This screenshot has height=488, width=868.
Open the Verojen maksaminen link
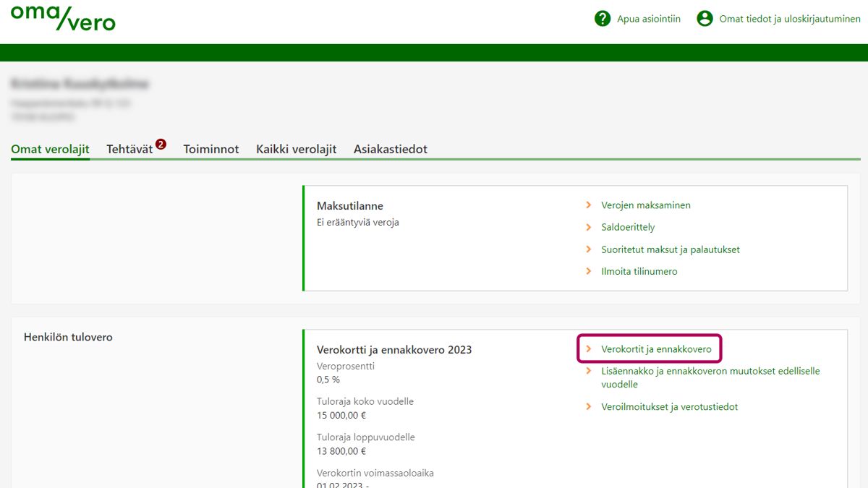coord(645,205)
